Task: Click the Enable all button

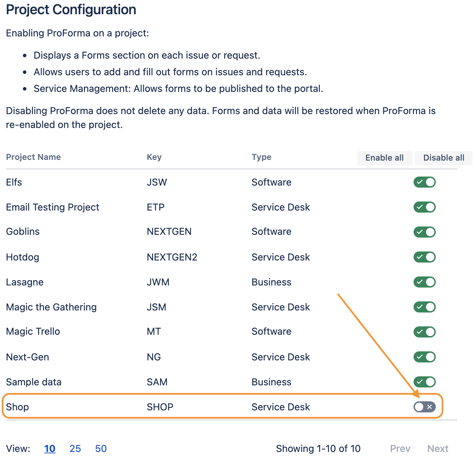Action: point(384,158)
